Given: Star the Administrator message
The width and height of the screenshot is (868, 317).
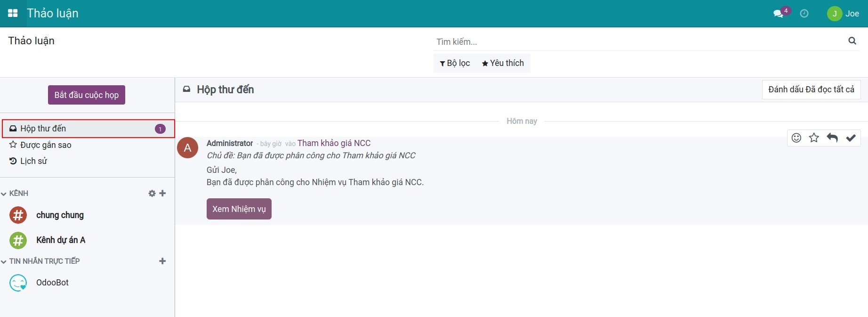Looking at the screenshot, I should tap(814, 138).
